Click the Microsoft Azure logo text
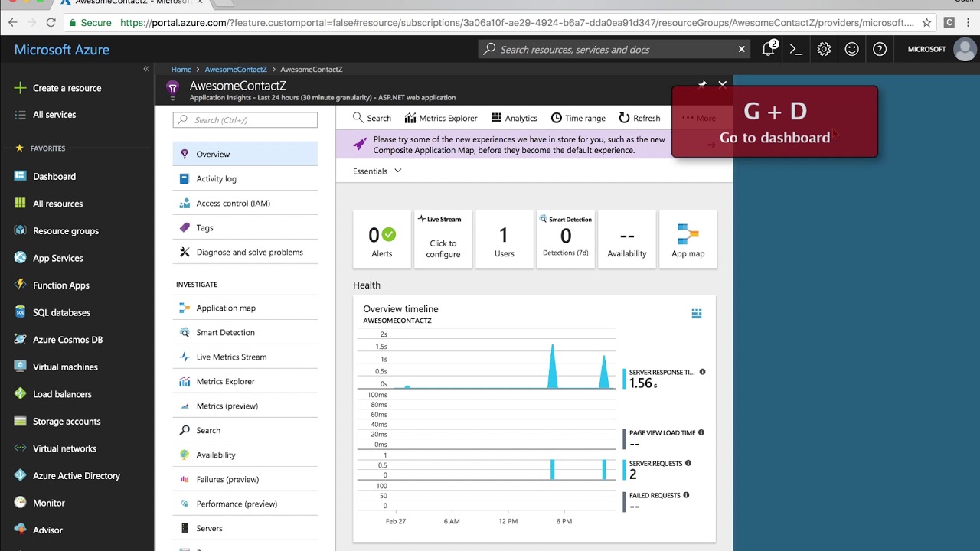Screen dimensions: 980x551 62,50
